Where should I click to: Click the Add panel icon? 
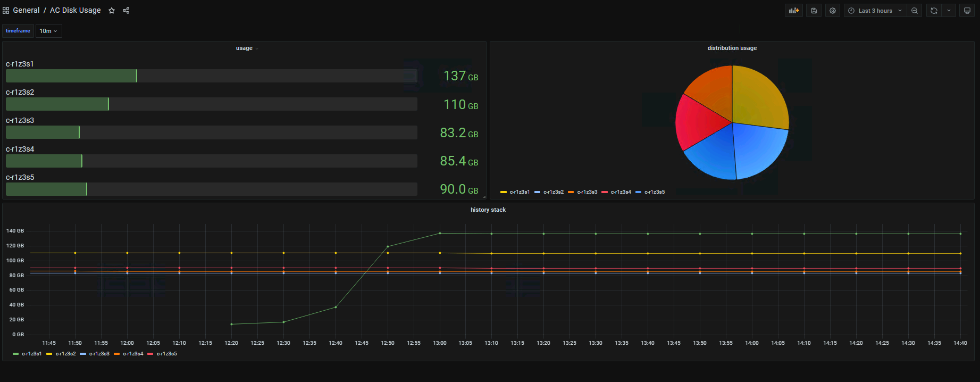click(x=793, y=11)
